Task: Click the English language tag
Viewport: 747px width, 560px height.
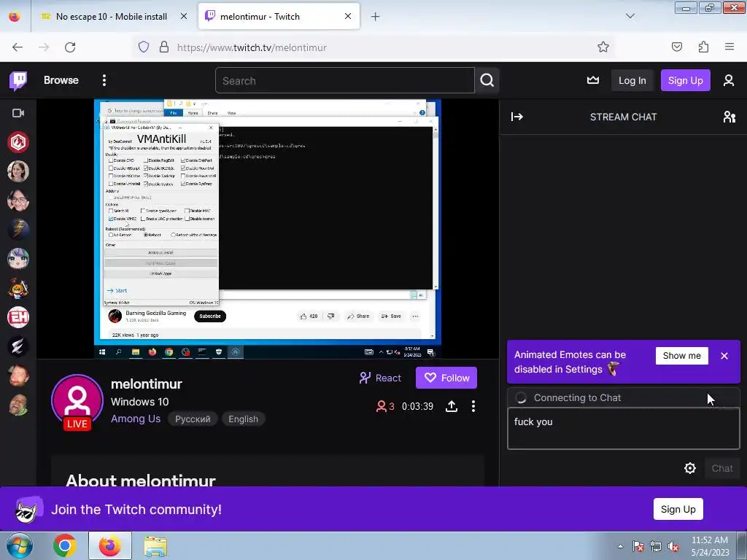Action: click(x=243, y=419)
